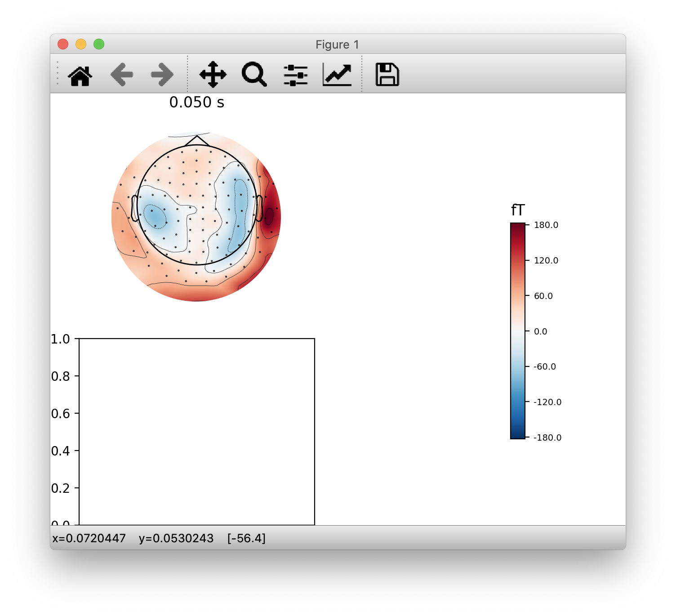Click the 0.0 mark on the colorbar

[x=542, y=331]
